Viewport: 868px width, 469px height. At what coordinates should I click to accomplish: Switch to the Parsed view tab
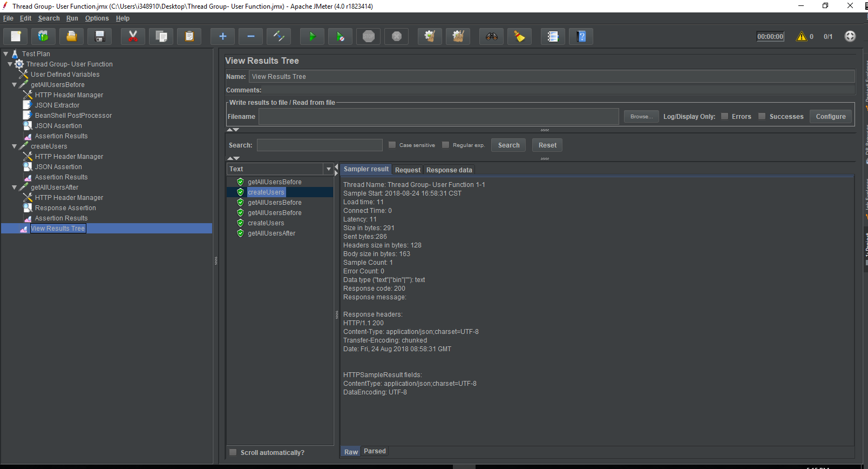tap(375, 451)
